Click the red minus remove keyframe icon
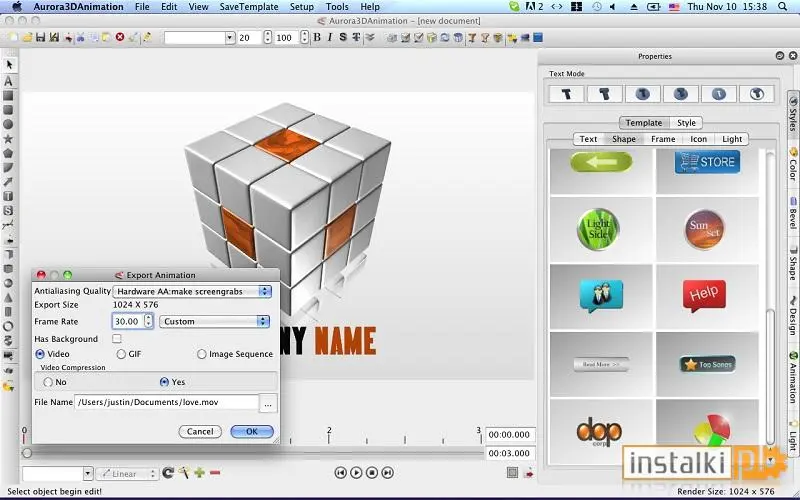800x500 pixels. (x=215, y=473)
